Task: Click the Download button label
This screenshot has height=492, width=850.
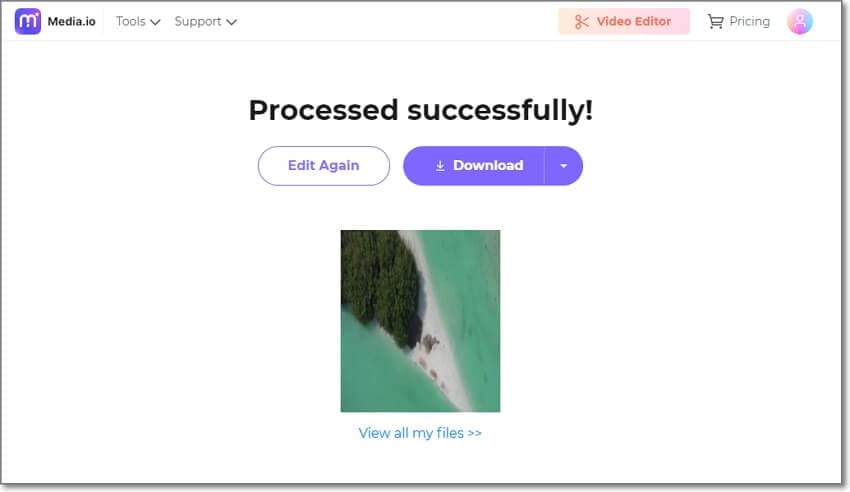Action: [x=488, y=165]
